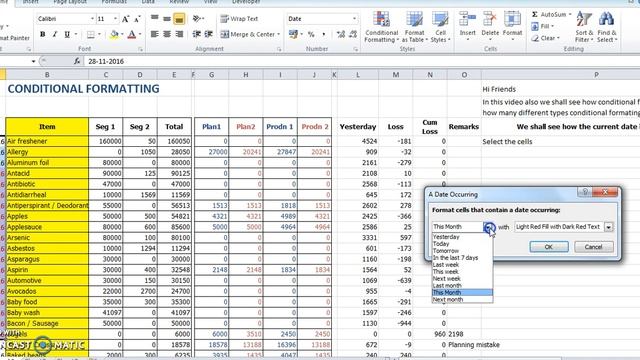Open the Cell Styles gallery
Viewport: 640px width, 360px height.
pos(440,27)
